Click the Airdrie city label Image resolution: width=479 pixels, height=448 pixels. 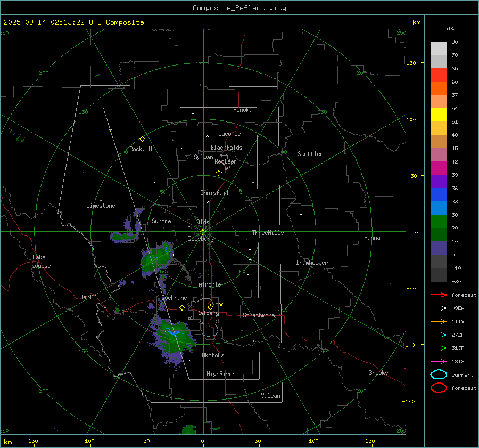(210, 284)
